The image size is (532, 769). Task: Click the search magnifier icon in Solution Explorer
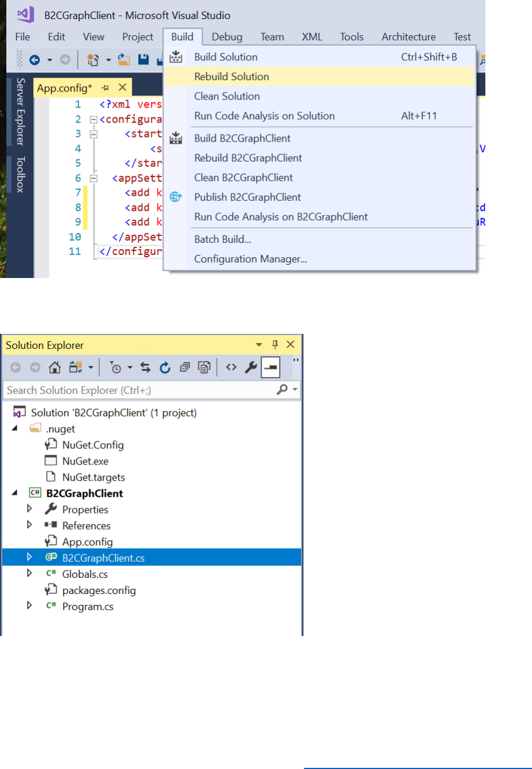click(x=282, y=390)
